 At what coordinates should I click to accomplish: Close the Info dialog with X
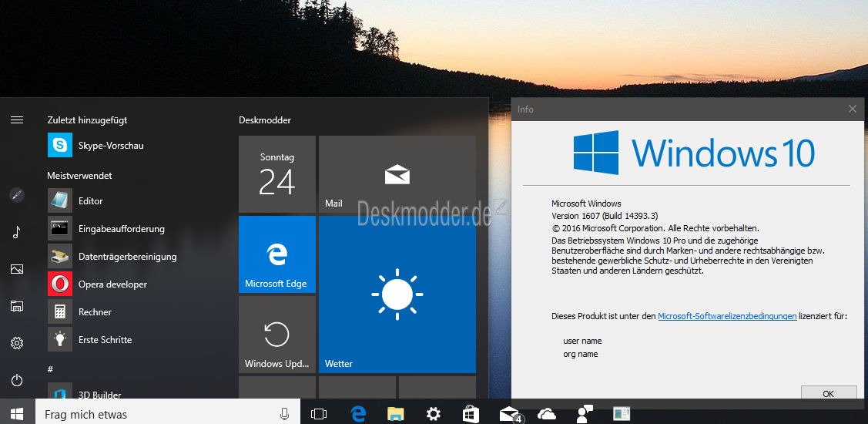point(853,109)
